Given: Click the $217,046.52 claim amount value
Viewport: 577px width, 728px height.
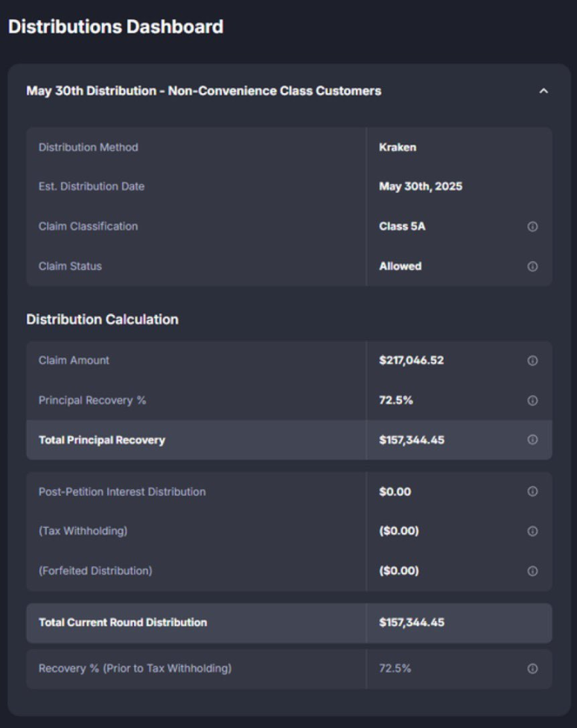Looking at the screenshot, I should (x=412, y=360).
